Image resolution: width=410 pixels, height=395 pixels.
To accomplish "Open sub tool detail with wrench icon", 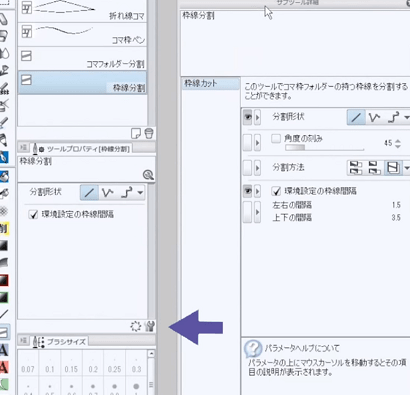I will click(x=150, y=326).
